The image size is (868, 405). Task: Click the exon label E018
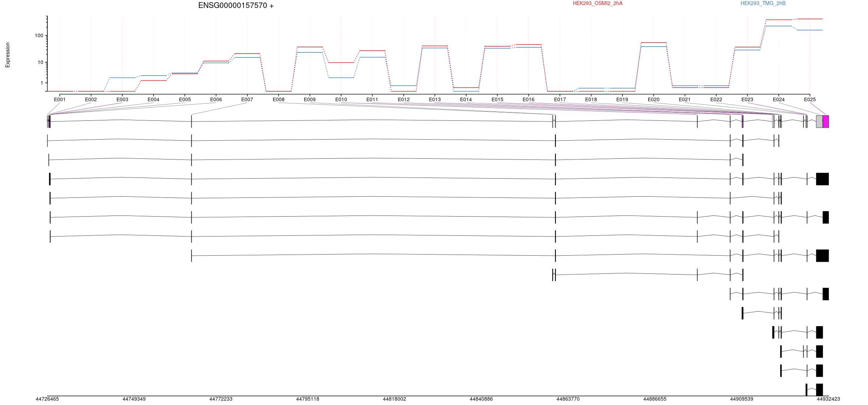point(591,99)
